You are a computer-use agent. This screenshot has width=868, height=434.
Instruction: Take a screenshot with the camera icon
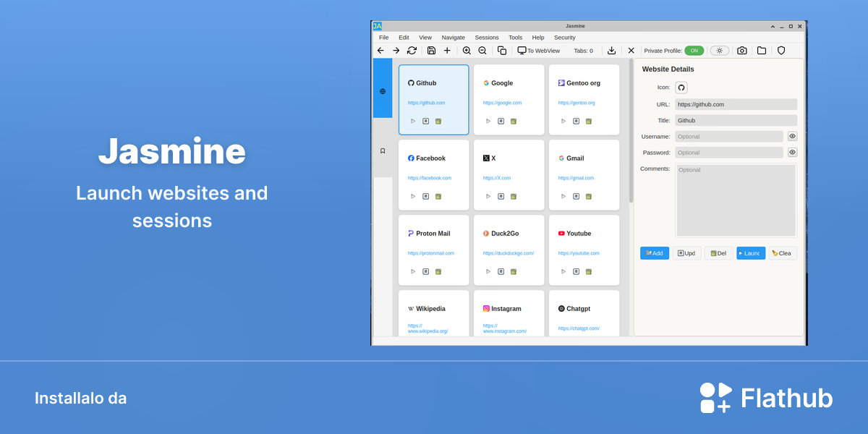[x=741, y=51]
